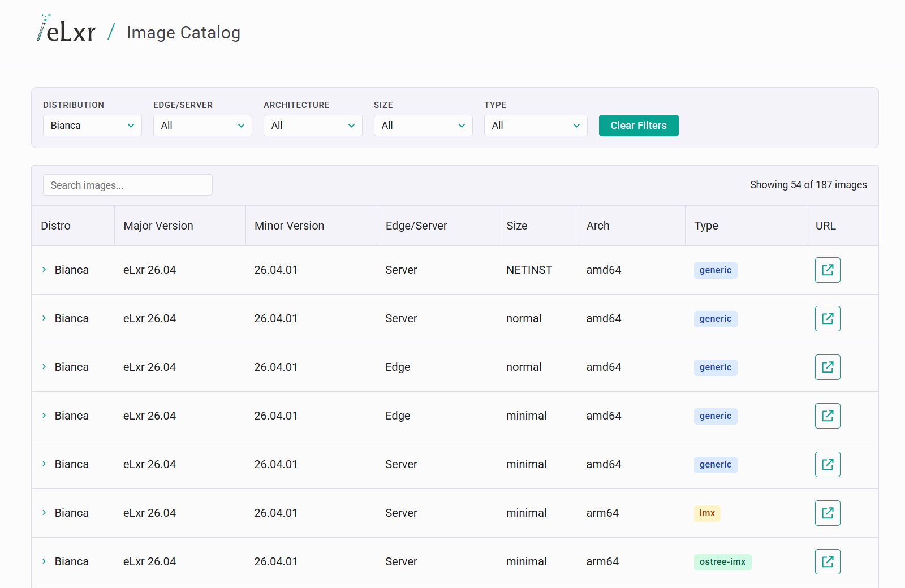Open URL for Edge minimal amd64 image
This screenshot has width=905, height=588.
[x=828, y=416]
